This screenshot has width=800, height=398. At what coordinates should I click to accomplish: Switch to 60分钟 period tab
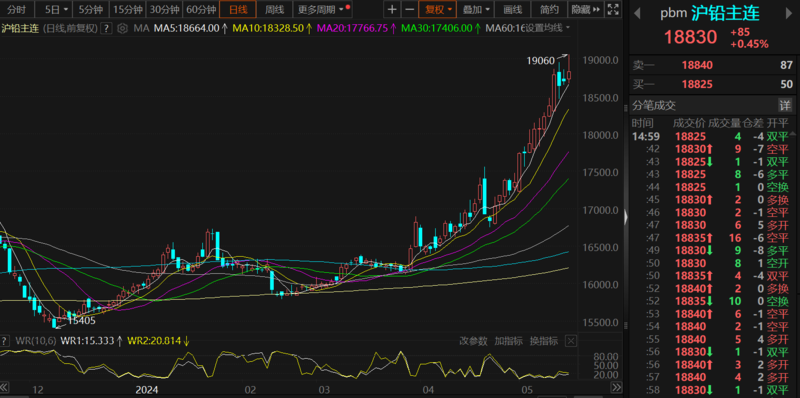click(x=201, y=9)
